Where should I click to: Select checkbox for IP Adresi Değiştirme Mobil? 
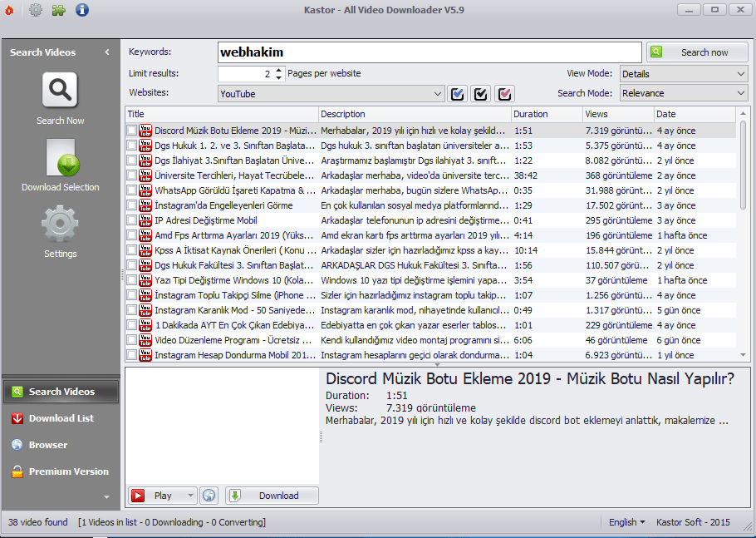coord(131,220)
